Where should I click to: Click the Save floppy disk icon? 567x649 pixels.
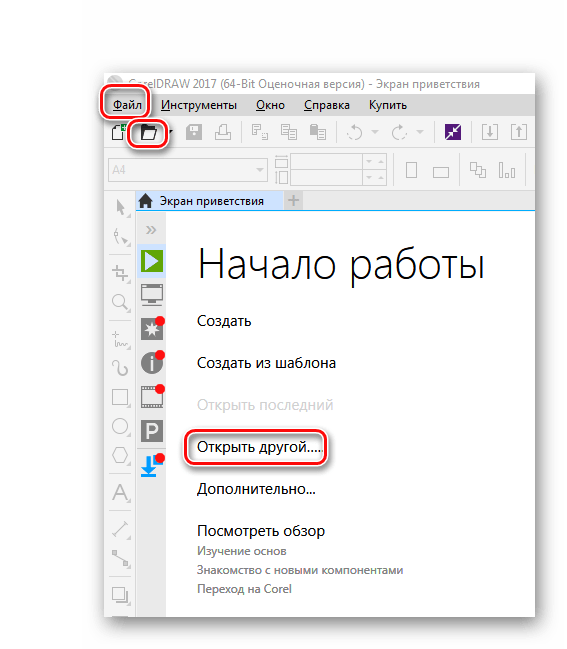pyautogui.click(x=194, y=132)
